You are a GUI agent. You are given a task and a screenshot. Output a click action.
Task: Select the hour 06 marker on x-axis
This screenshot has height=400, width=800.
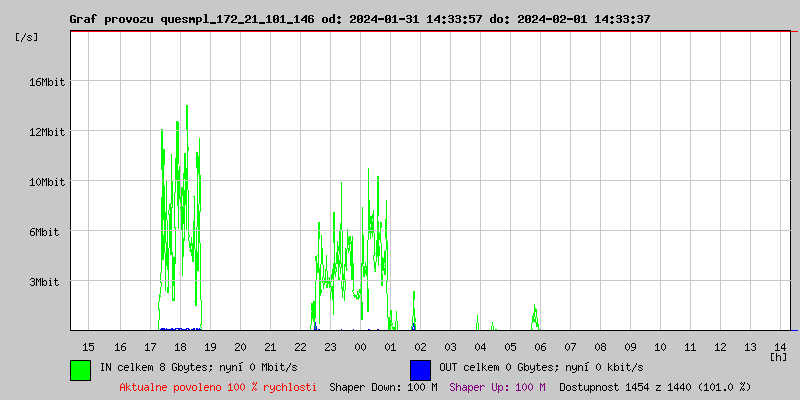[x=540, y=346]
